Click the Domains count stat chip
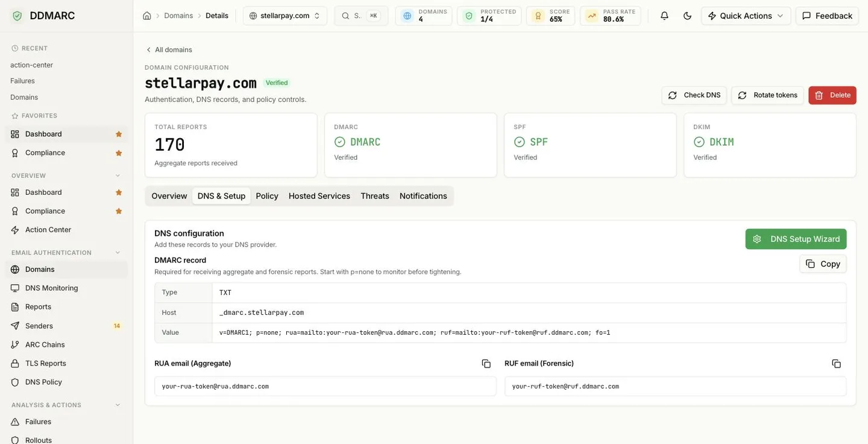The image size is (868, 444). [424, 16]
